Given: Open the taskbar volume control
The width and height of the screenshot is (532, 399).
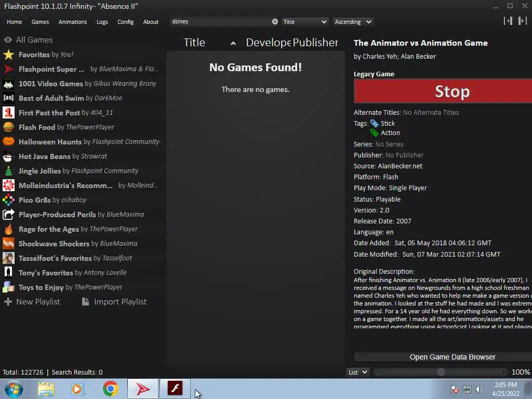Looking at the screenshot, I should [479, 390].
